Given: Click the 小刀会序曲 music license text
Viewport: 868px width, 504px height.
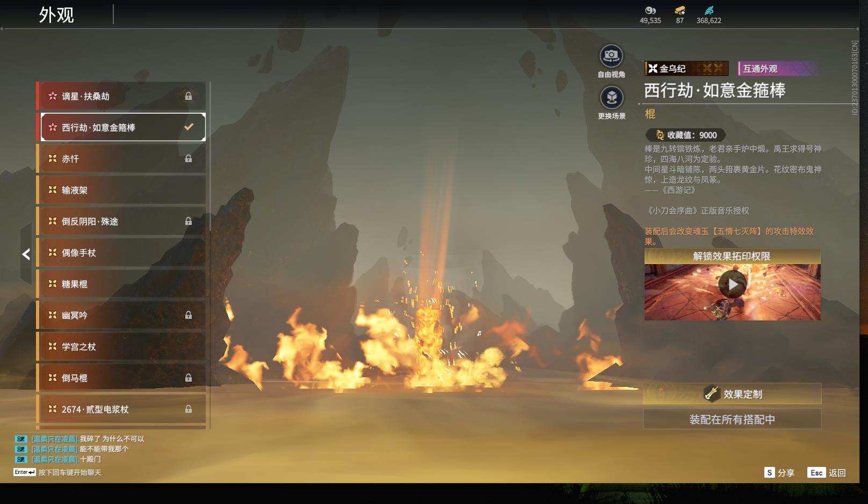Looking at the screenshot, I should (697, 211).
